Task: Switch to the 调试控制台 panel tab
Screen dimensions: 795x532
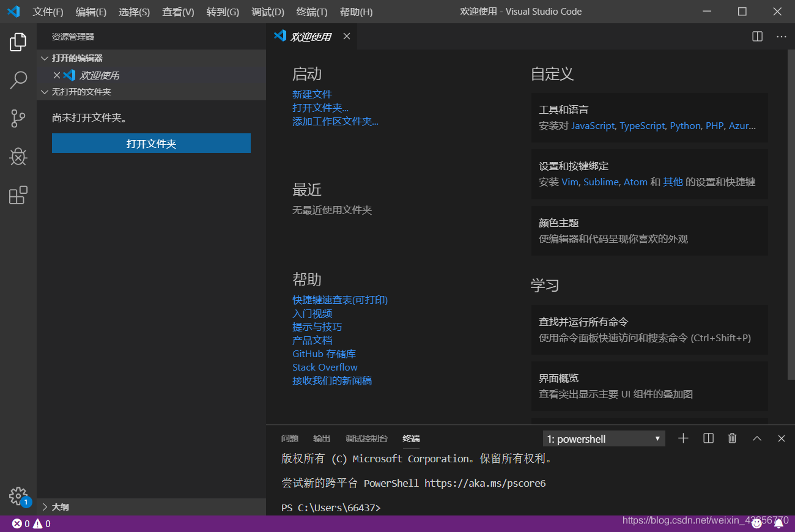Action: pos(366,438)
